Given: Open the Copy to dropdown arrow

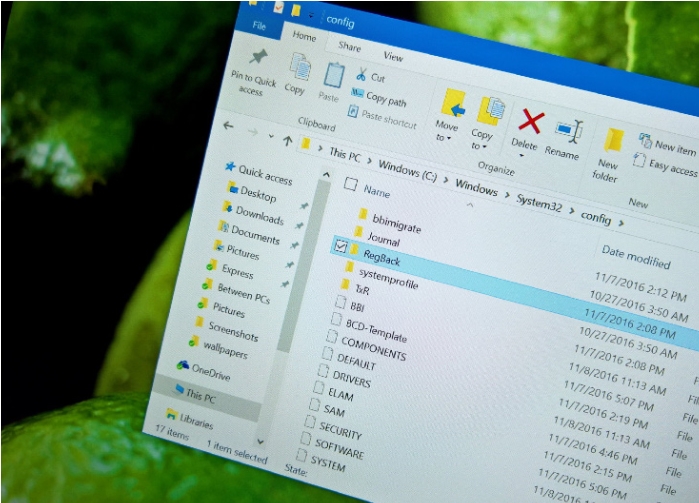Looking at the screenshot, I should click(484, 147).
